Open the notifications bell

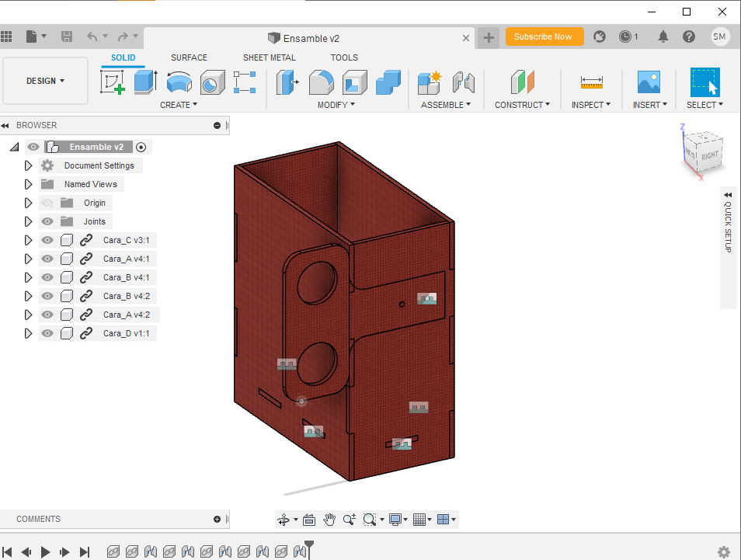pyautogui.click(x=663, y=37)
